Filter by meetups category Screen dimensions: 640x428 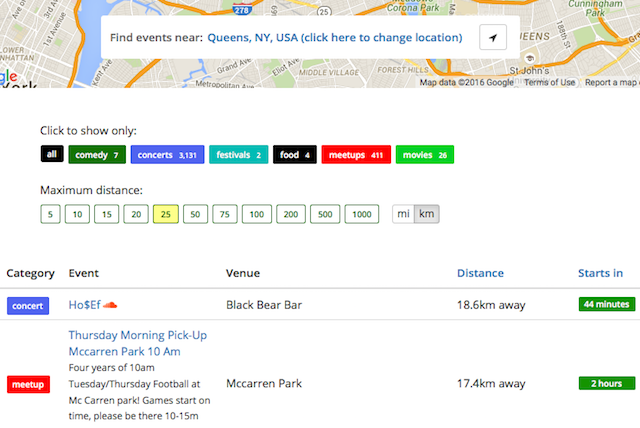[x=357, y=155]
